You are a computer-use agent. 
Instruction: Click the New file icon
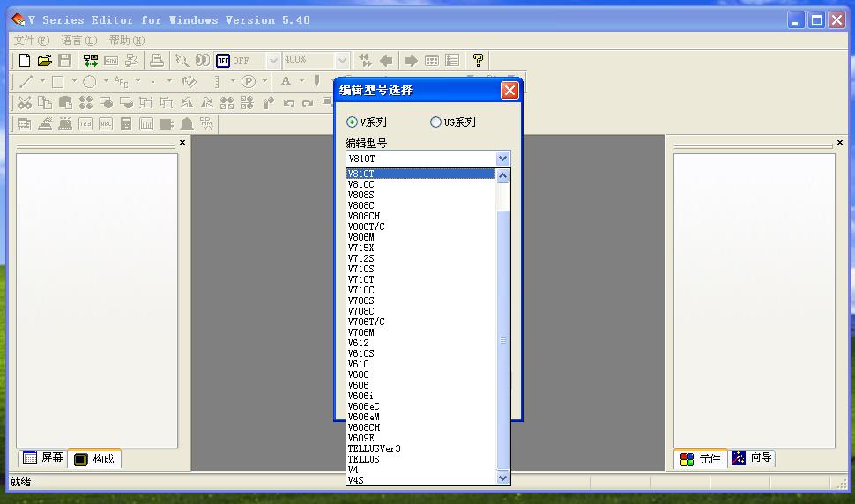coord(25,61)
